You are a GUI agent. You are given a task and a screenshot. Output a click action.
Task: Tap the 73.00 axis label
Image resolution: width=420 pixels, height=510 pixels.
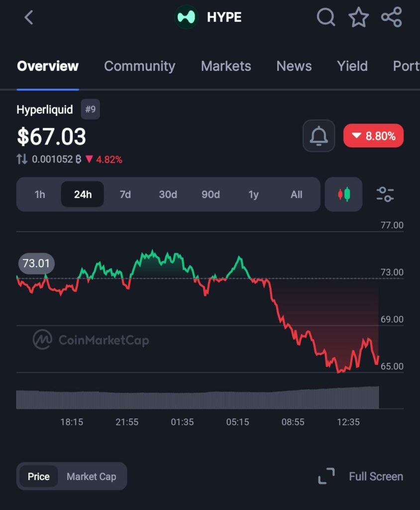coord(392,272)
